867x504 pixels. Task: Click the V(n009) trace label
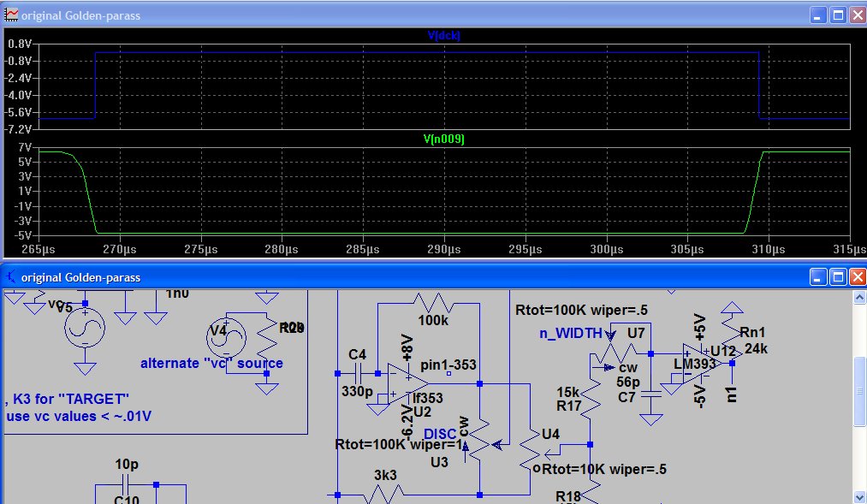(x=444, y=139)
